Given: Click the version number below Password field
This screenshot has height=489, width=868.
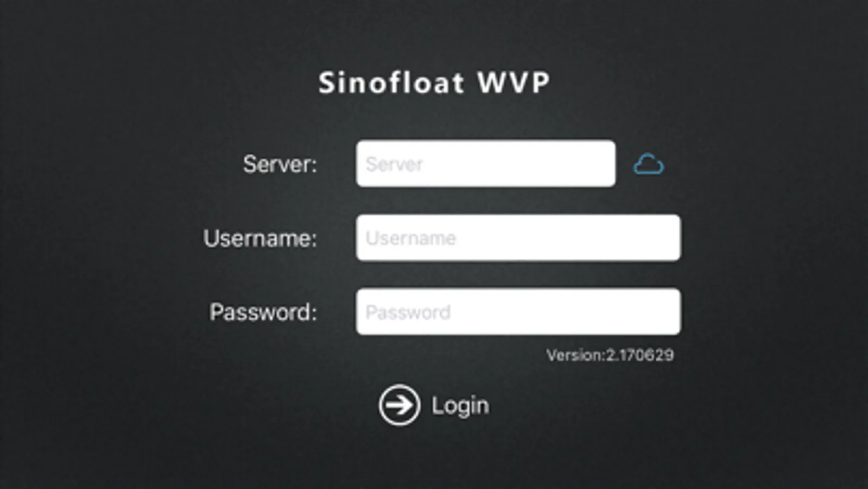Looking at the screenshot, I should pos(639,355).
